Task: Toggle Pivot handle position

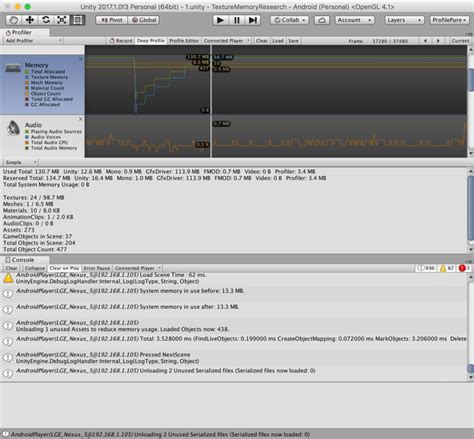Action: (x=111, y=20)
